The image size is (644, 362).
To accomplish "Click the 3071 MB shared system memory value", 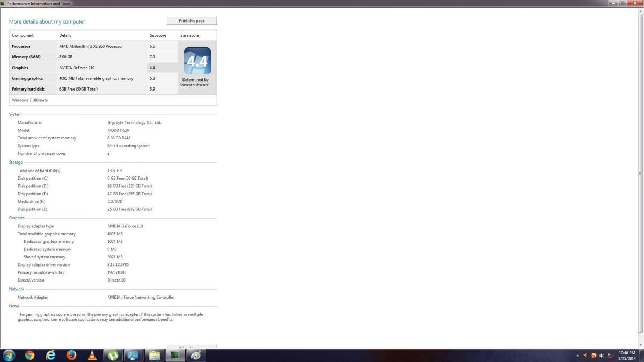I will coord(115,257).
